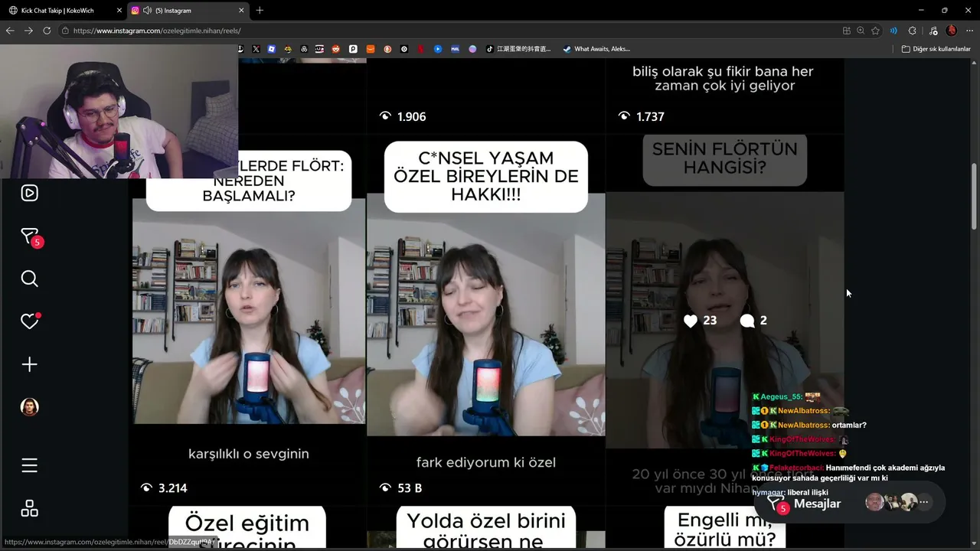
Task: Click chat username Felaketcorbaci
Action: pyautogui.click(x=796, y=468)
